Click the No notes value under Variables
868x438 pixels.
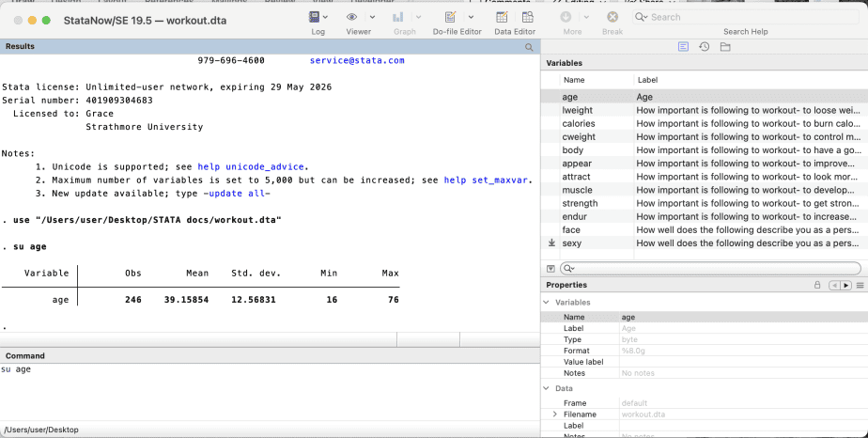point(638,373)
